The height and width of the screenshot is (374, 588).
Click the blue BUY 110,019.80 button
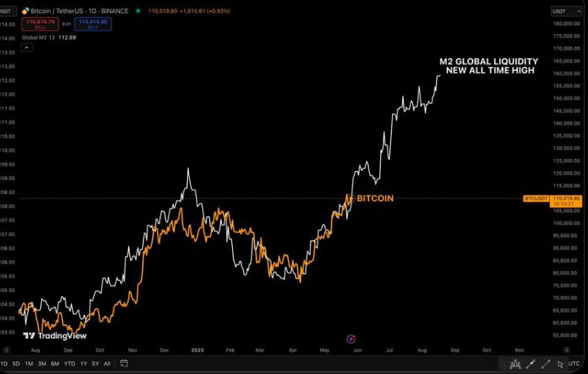click(x=93, y=24)
